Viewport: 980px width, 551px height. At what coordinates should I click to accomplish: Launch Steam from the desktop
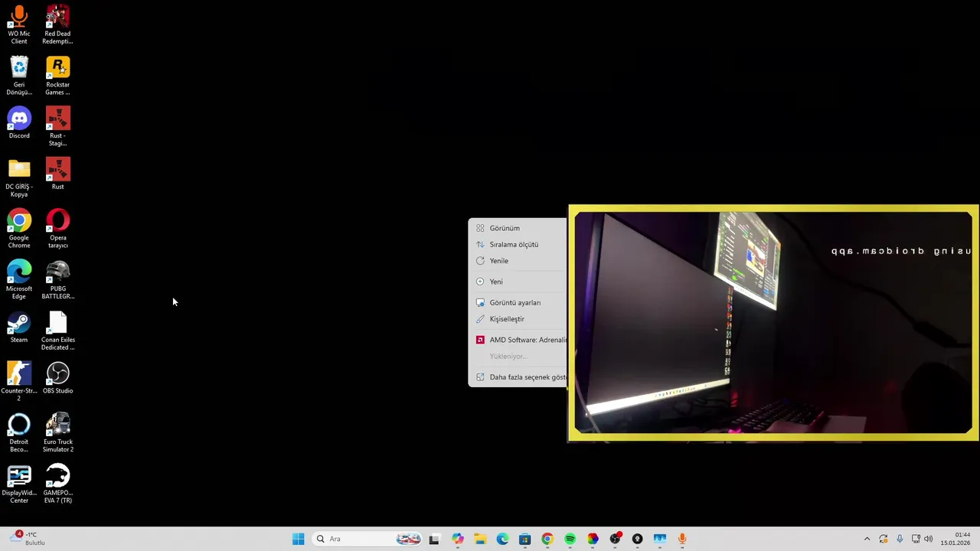19,328
